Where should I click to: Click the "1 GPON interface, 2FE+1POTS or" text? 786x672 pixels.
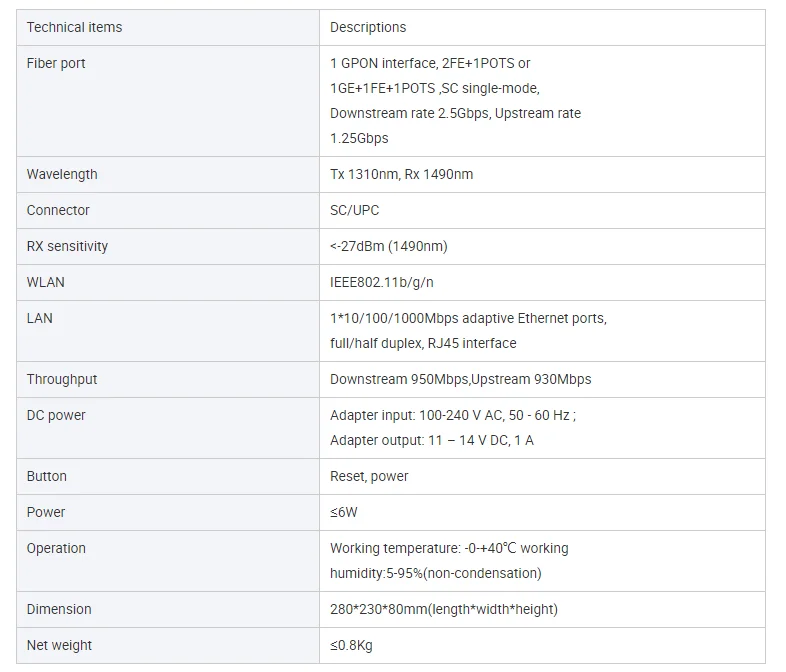point(430,63)
